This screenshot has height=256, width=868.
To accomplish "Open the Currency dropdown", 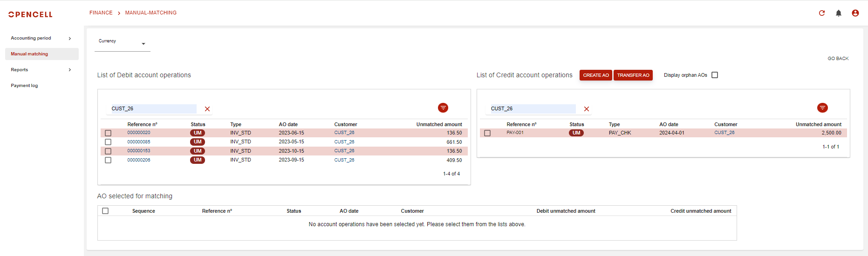I will [x=122, y=43].
